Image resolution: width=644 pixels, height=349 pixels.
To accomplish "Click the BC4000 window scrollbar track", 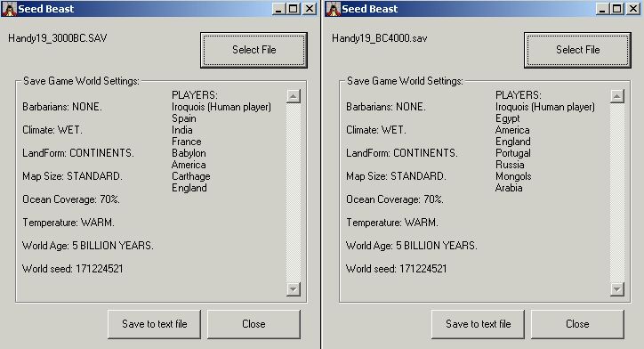I will [x=617, y=192].
